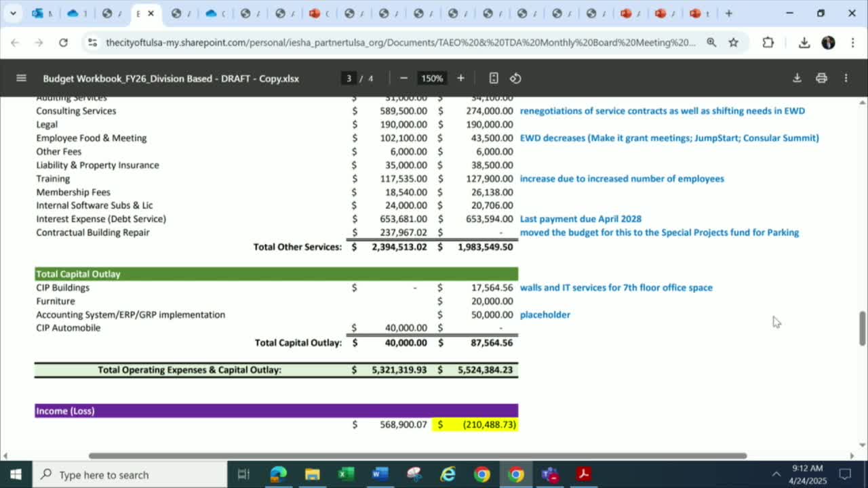
Task: Click the CIP Buildings row label
Action: point(62,287)
